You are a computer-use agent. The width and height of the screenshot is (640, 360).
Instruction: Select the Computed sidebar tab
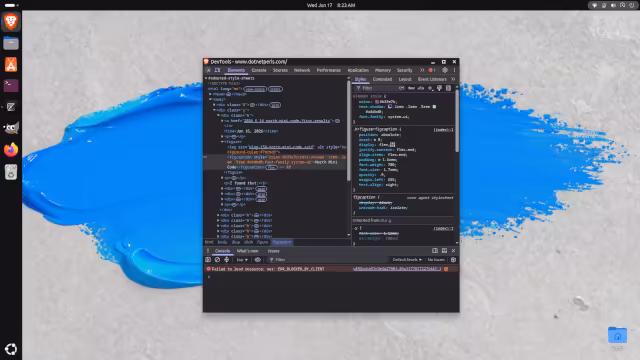(x=382, y=79)
